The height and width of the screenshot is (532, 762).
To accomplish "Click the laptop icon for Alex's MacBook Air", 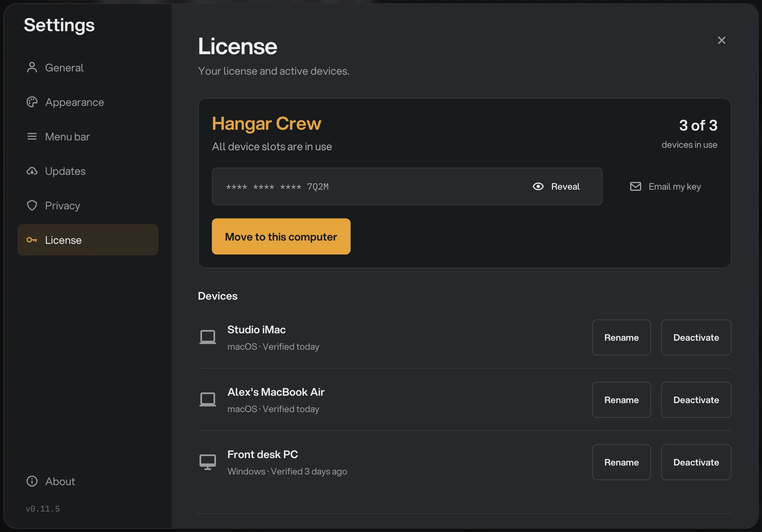I will 208,400.
